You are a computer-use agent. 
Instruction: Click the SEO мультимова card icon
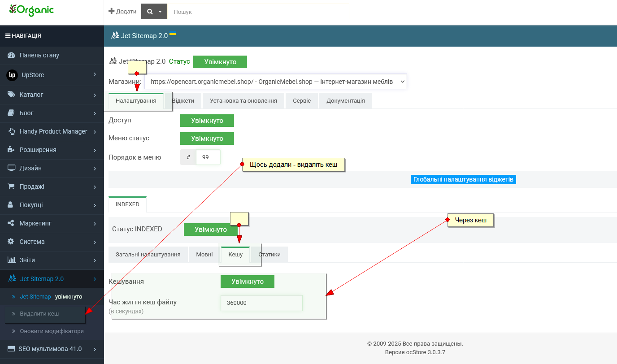pos(12,349)
